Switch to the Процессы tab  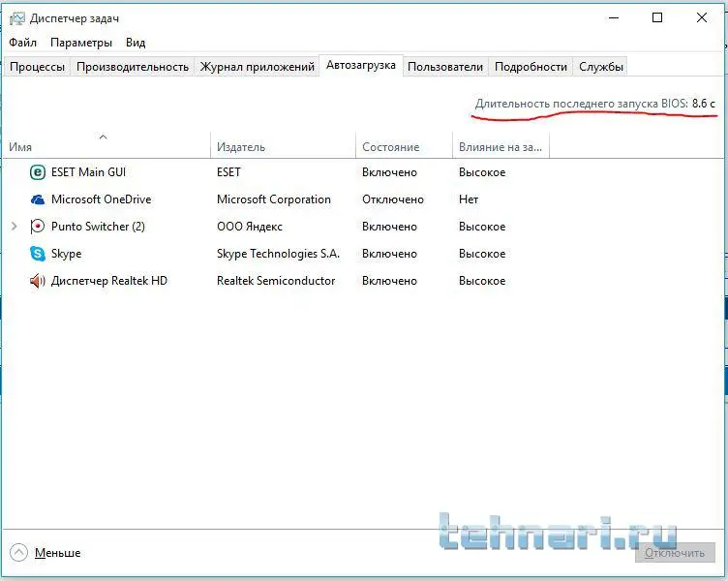(x=37, y=67)
